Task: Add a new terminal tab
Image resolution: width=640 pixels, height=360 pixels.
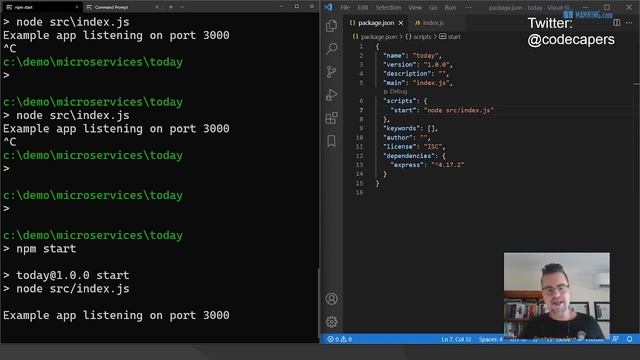Action: click(171, 7)
